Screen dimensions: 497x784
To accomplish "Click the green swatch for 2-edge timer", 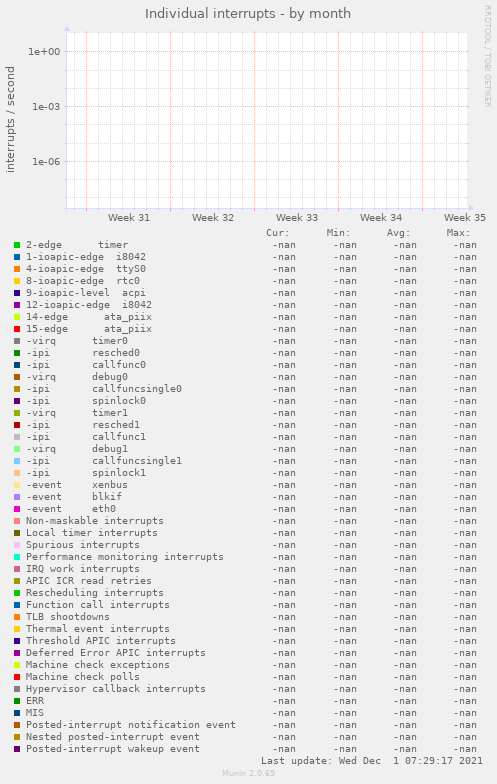I will click(17, 245).
